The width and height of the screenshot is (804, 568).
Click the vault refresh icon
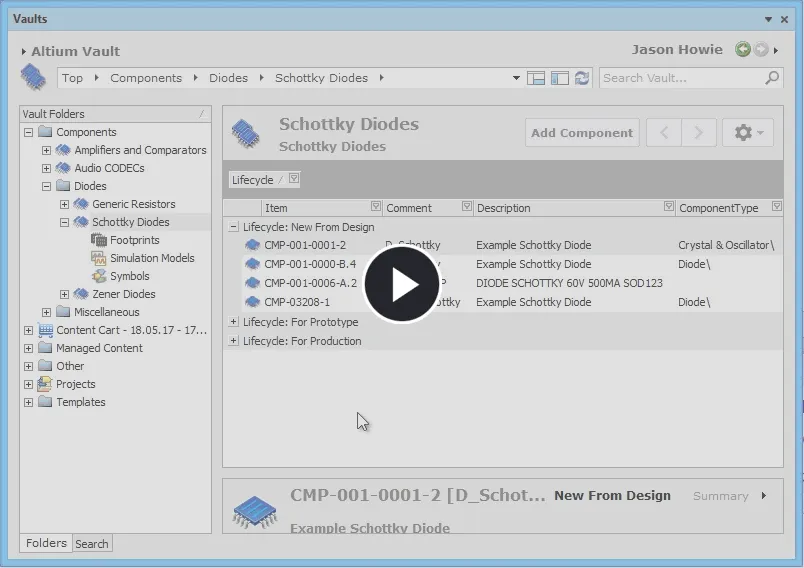(581, 78)
